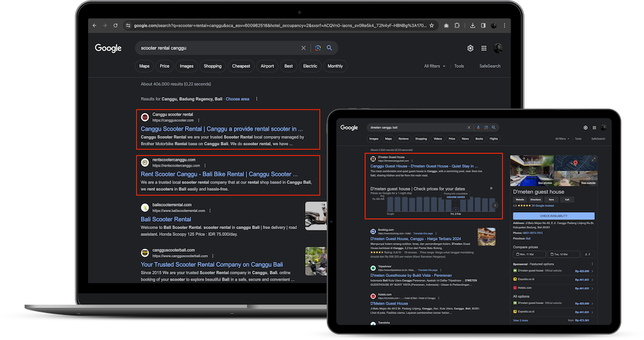644x340 pixels.
Task: Click 'View 2 more' price options
Action: coord(520,320)
